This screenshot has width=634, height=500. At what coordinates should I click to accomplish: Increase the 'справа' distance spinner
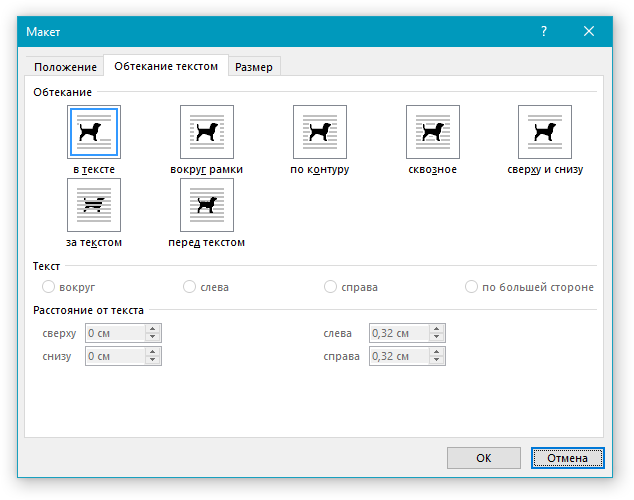point(436,352)
